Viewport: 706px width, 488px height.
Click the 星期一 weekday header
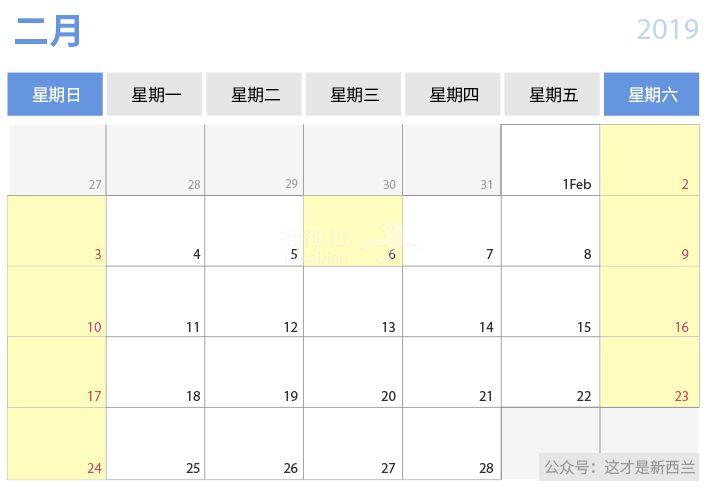[154, 94]
